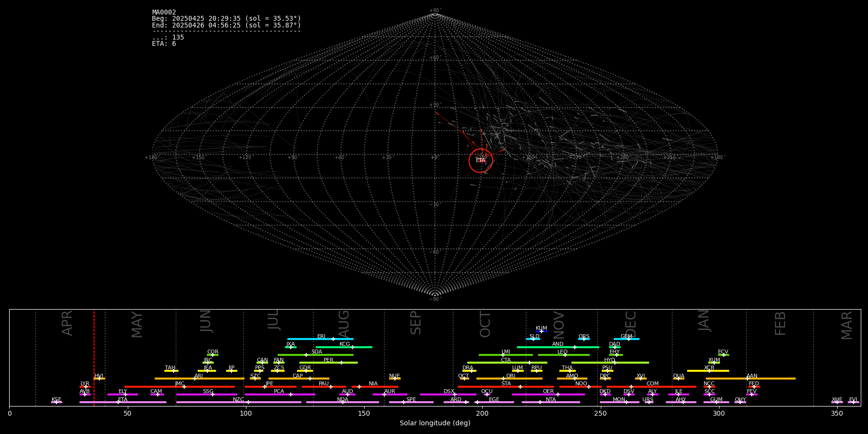Click the ELY shower label
868x434 pixels.
[x=123, y=392]
